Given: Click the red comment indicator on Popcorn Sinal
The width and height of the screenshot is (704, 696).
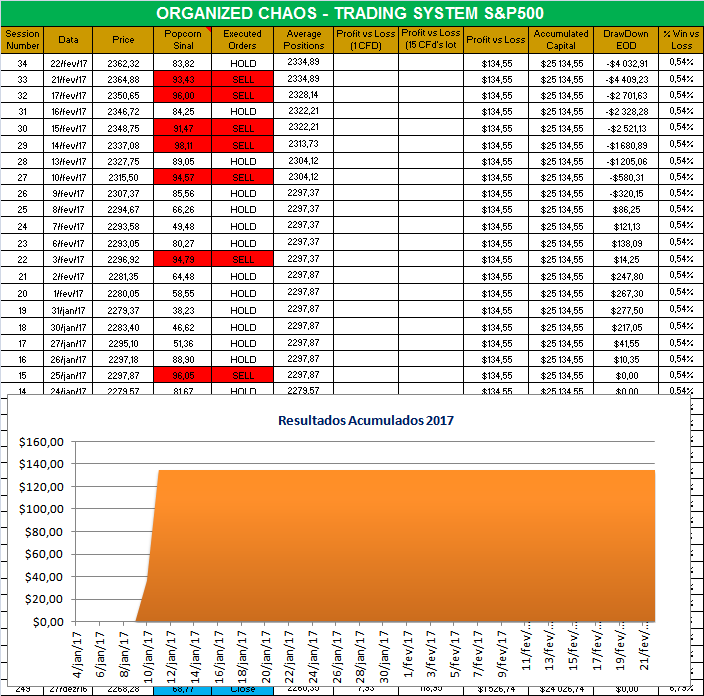Looking at the screenshot, I should tap(209, 29).
